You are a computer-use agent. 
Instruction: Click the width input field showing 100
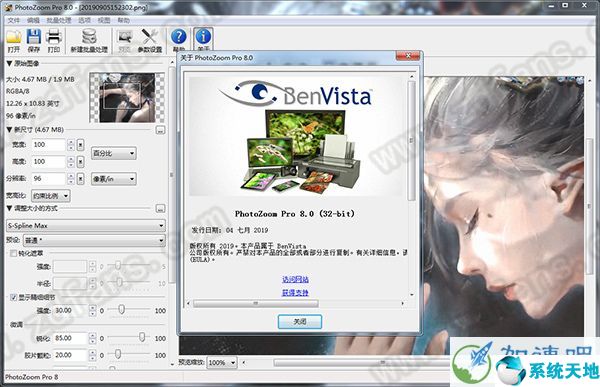(48, 145)
